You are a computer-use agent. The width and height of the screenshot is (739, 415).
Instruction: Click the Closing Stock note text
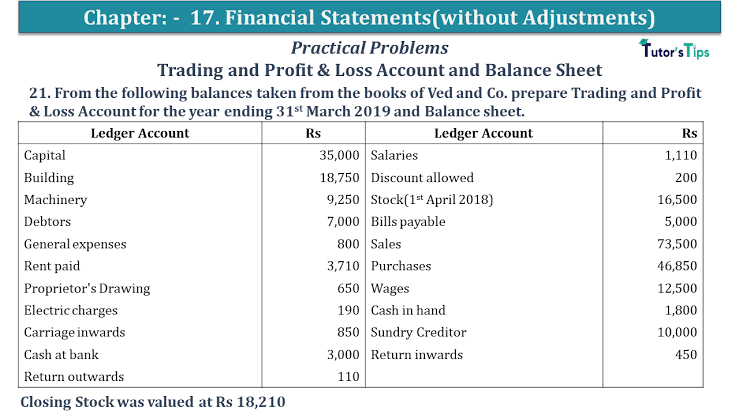coord(159,401)
